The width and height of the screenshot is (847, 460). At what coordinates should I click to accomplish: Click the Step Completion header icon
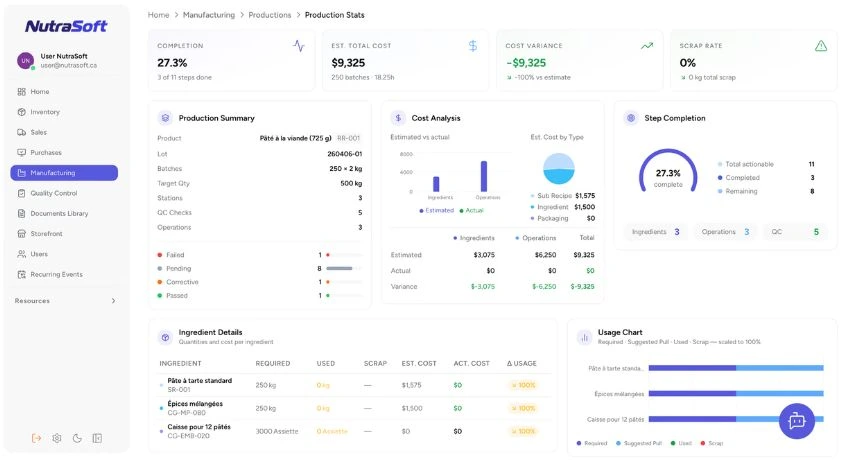click(x=631, y=118)
